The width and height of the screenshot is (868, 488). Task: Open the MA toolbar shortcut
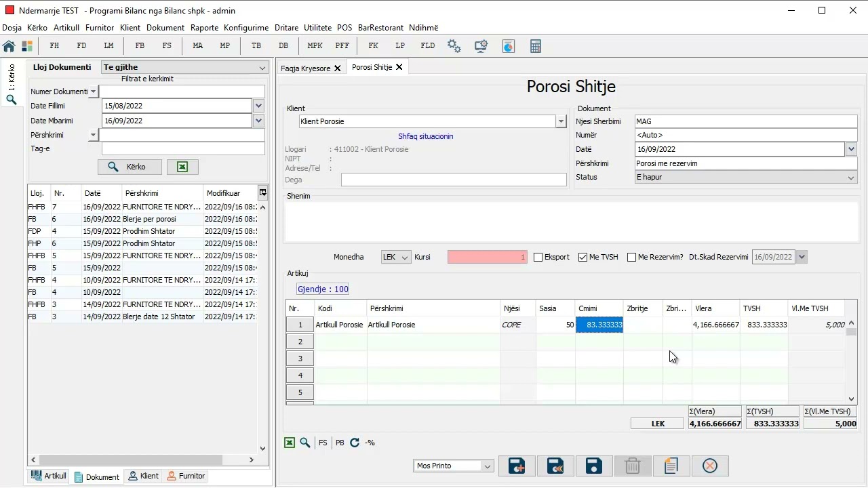(x=198, y=46)
